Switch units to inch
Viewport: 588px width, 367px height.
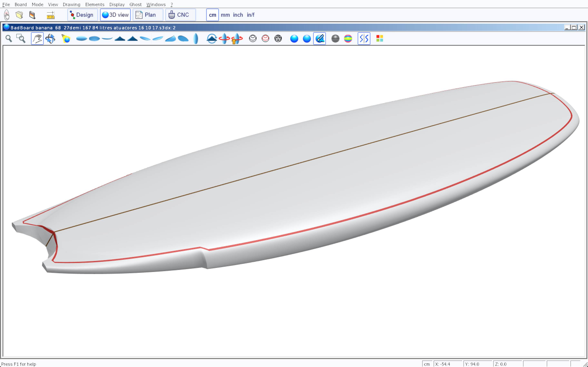coord(238,15)
